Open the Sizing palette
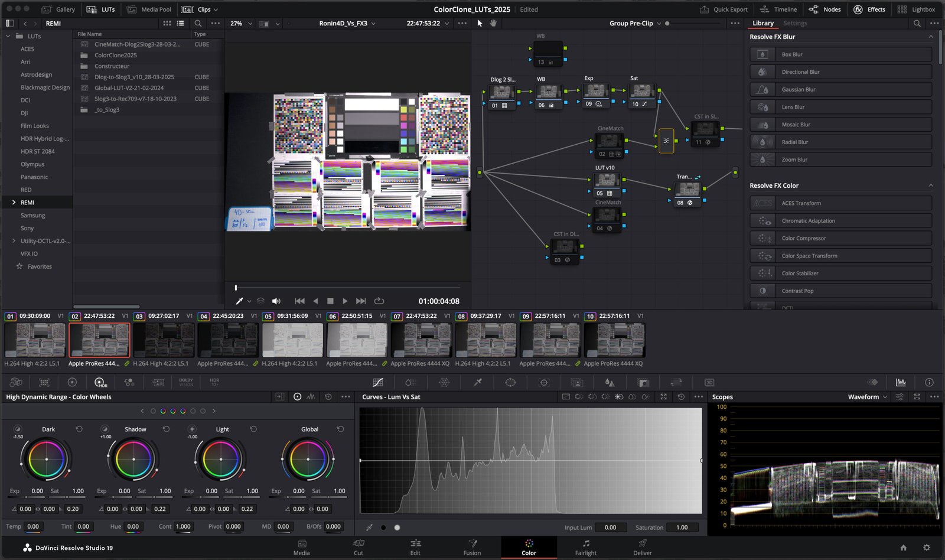945x560 pixels. [676, 382]
